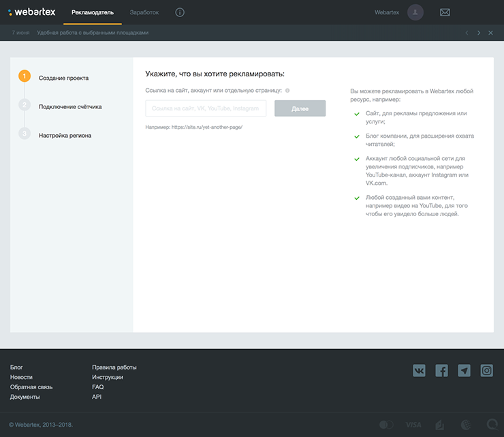The width and height of the screenshot is (504, 437).
Task: Open the Facebook icon in footer
Action: click(x=441, y=370)
